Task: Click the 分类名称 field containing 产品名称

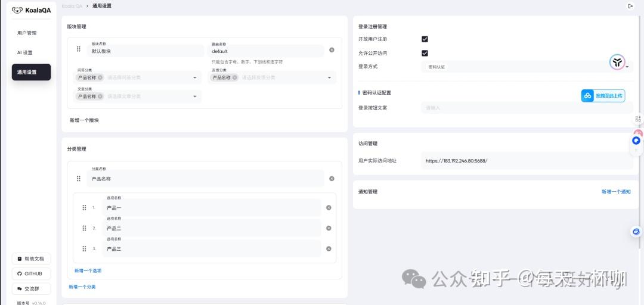Action: [205, 179]
